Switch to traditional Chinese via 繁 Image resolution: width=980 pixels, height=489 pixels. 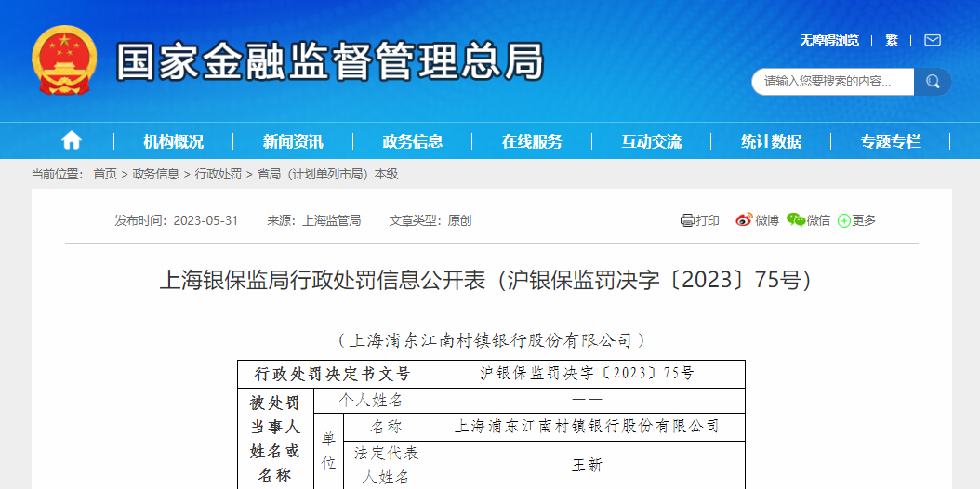[x=892, y=41]
